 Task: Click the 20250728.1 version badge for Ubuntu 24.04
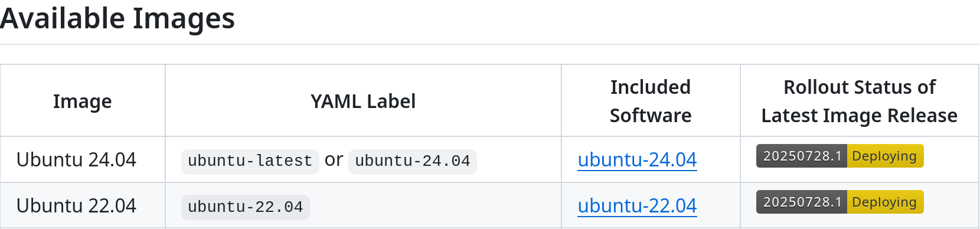pyautogui.click(x=802, y=156)
